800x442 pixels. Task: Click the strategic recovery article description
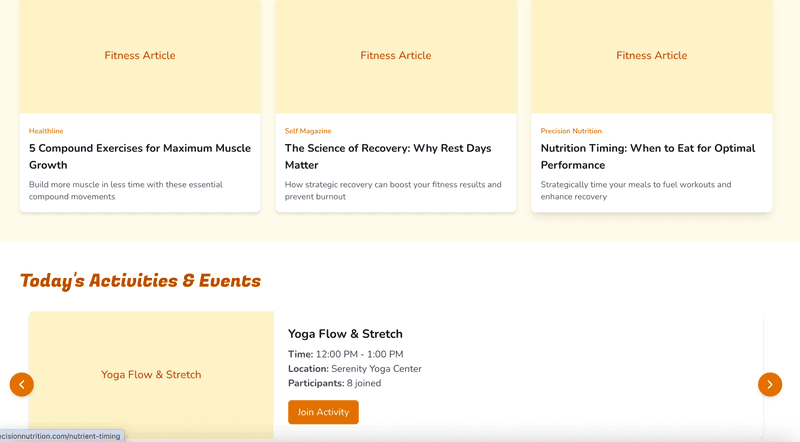(393, 190)
